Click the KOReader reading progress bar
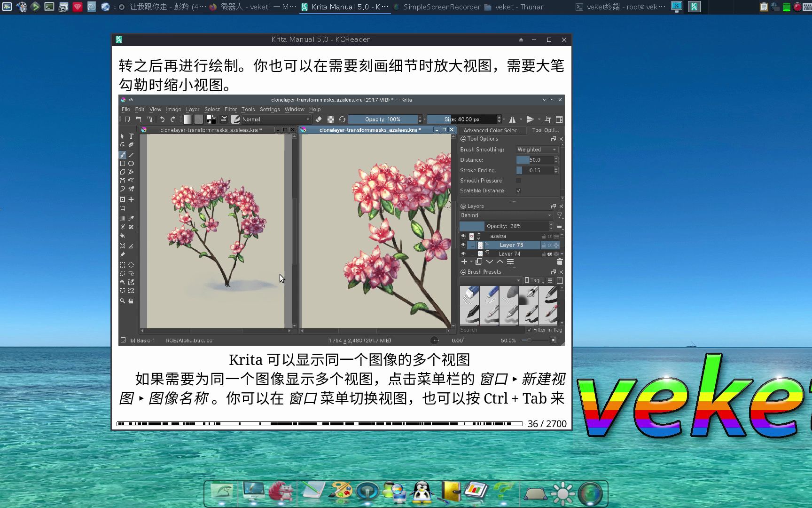This screenshot has height=508, width=812. click(320, 424)
